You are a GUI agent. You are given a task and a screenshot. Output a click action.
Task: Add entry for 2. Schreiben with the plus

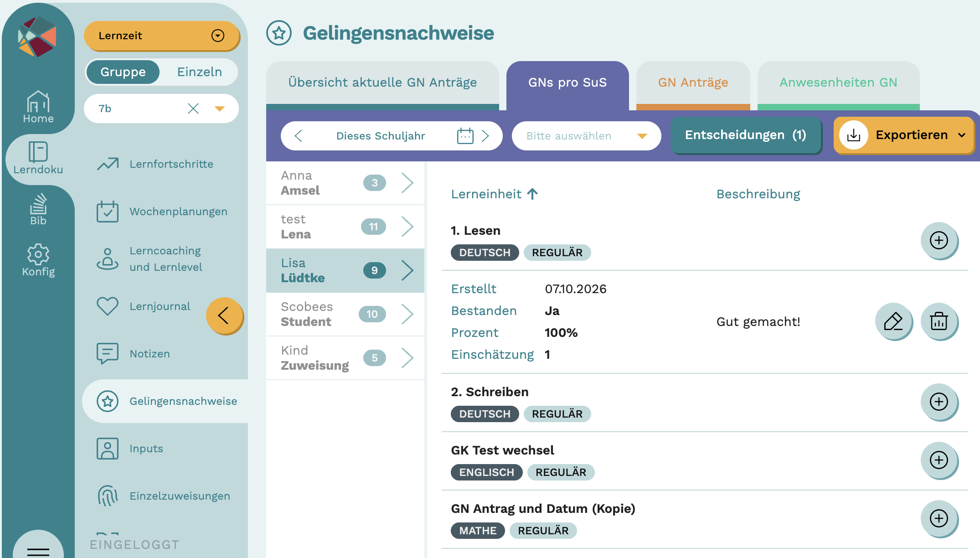(x=939, y=402)
